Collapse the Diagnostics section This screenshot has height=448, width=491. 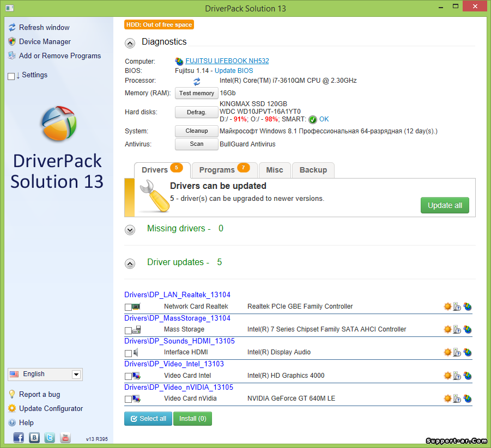[x=130, y=44]
